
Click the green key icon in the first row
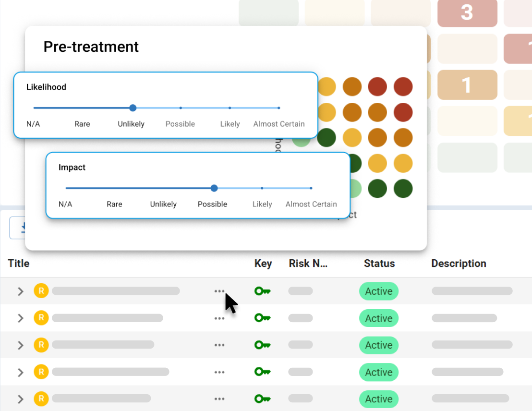[263, 291]
